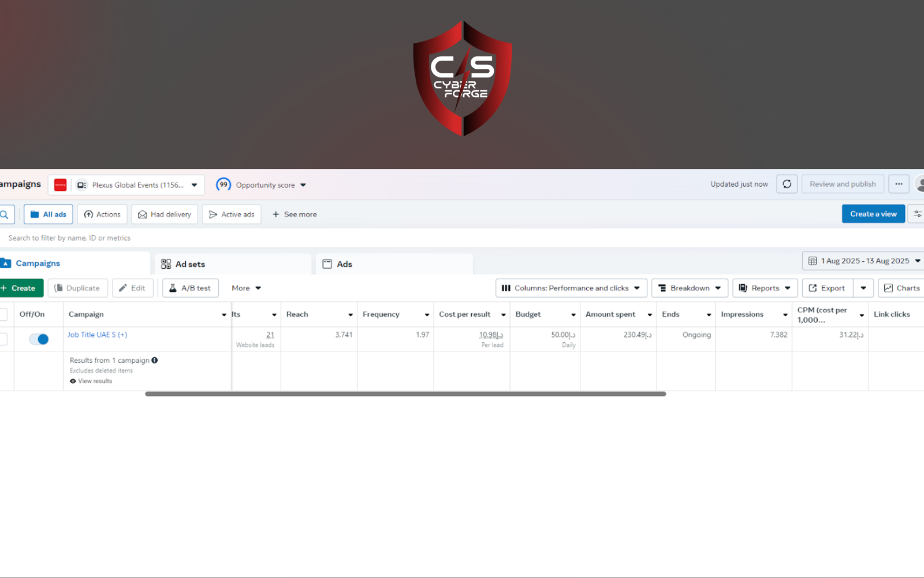Toggle the Job Title UAE S campaign off

(x=39, y=339)
